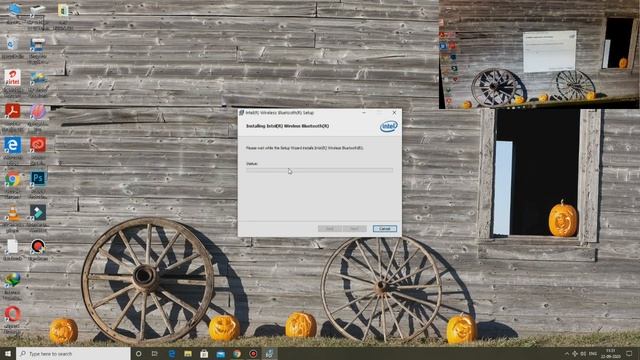640x360 pixels.
Task: Minimize the Intel Bluetooth Setup window
Action: 364,113
